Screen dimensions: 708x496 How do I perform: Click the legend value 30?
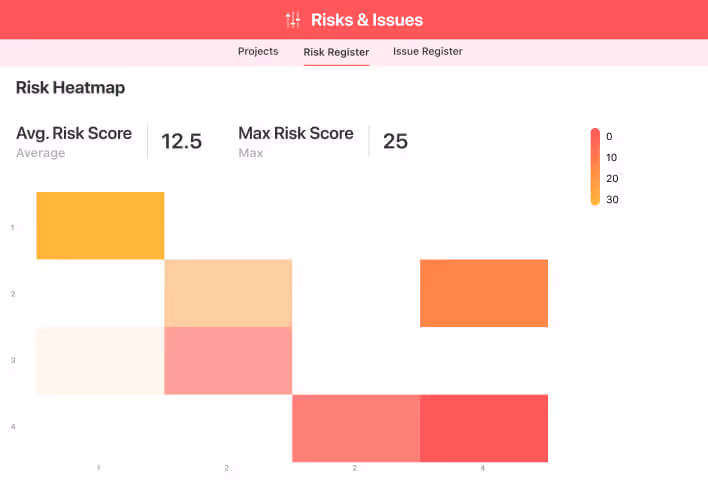pos(612,199)
